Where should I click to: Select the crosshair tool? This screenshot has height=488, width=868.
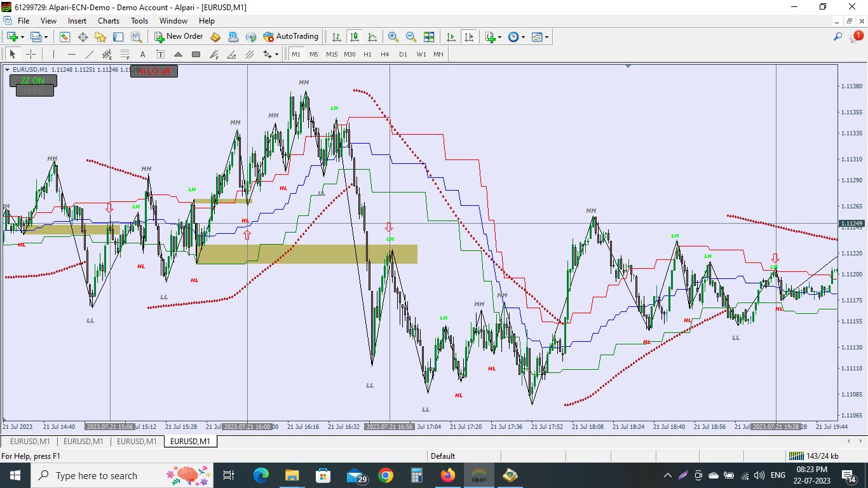[x=30, y=55]
